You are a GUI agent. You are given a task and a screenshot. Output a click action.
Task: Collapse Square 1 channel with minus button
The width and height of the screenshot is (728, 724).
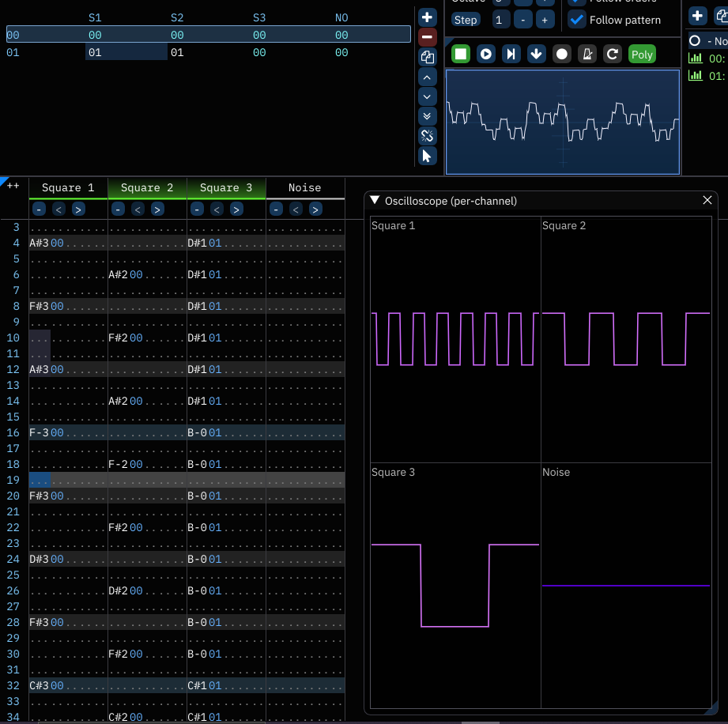(39, 209)
